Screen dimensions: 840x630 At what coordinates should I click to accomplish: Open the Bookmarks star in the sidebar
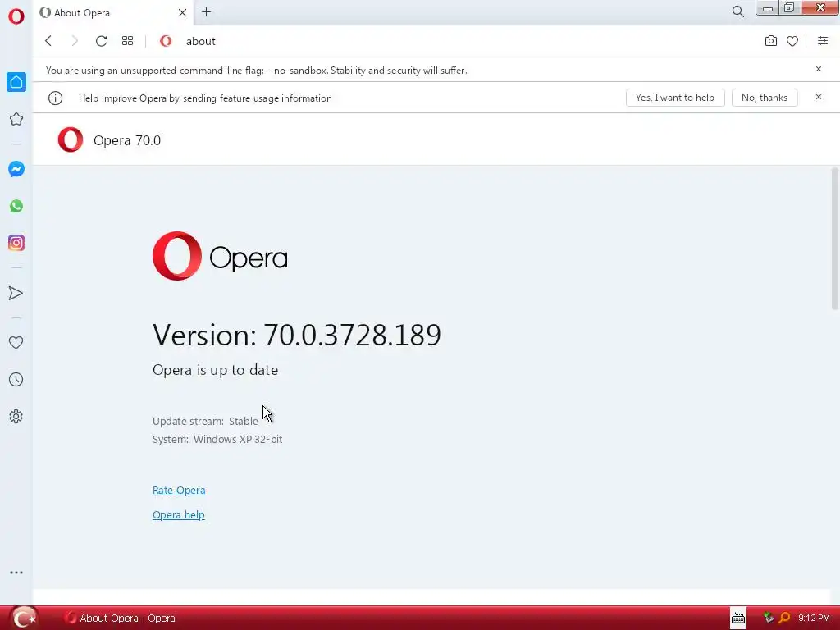coord(16,119)
